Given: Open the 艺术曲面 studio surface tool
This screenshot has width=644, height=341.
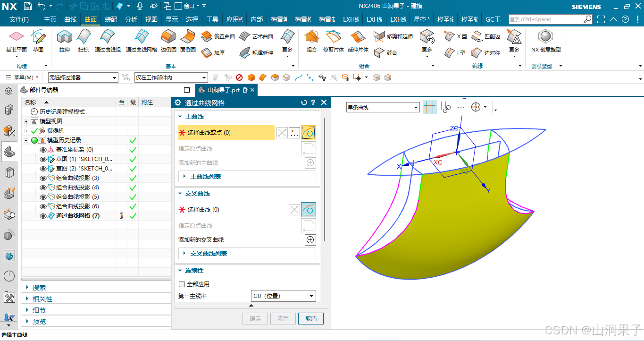Looking at the screenshot, I should (256, 36).
